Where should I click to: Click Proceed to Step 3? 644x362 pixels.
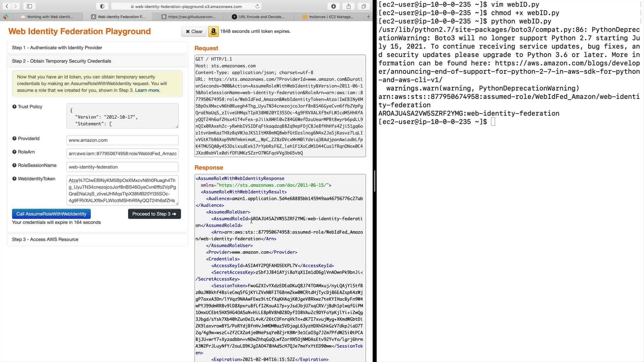[154, 214]
